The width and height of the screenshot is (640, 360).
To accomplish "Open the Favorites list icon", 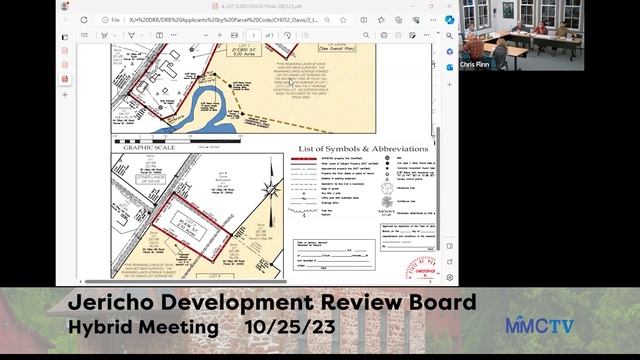I will coord(381,20).
